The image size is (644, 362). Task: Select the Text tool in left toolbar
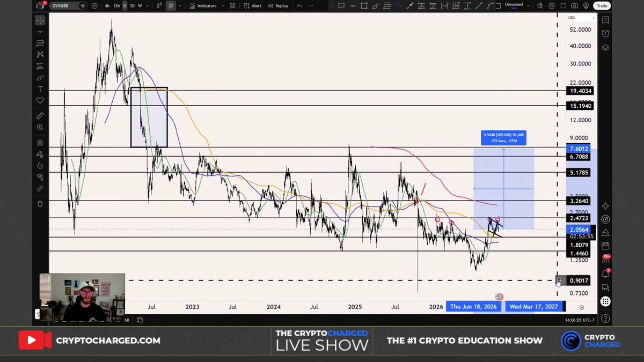click(40, 89)
